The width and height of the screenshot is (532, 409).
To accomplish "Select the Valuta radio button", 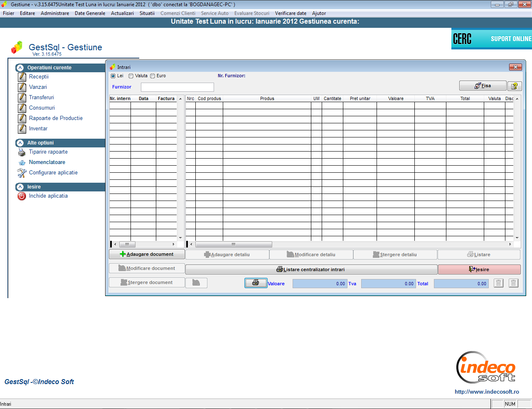I will click(x=131, y=76).
